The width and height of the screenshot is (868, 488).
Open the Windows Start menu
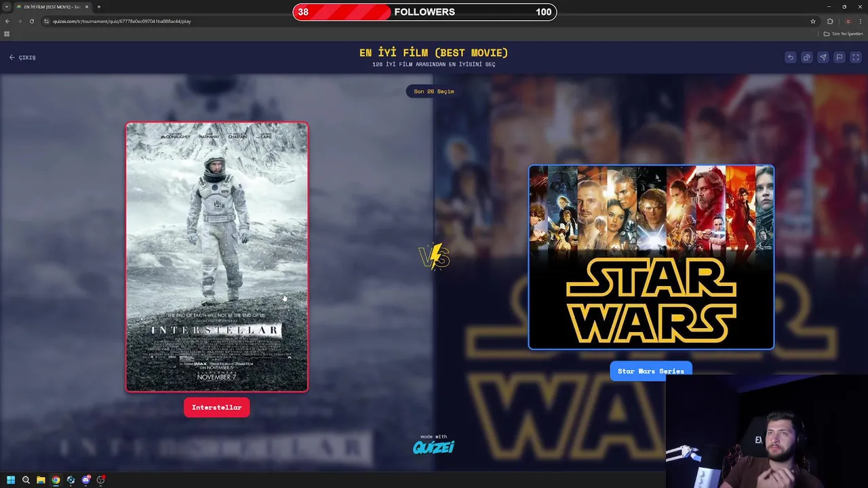point(11,480)
